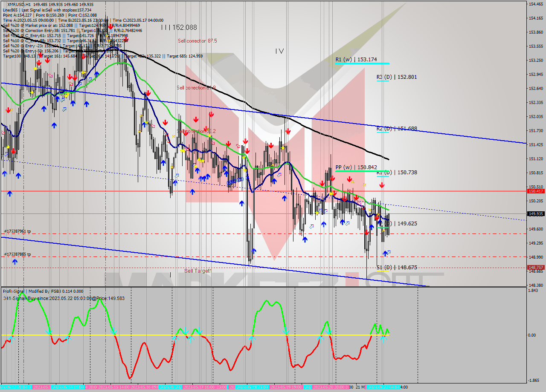Viewport: 546px width, 392px height.
Task: Click the blue up arrow at the chart's left edge
Action: tap(4, 173)
